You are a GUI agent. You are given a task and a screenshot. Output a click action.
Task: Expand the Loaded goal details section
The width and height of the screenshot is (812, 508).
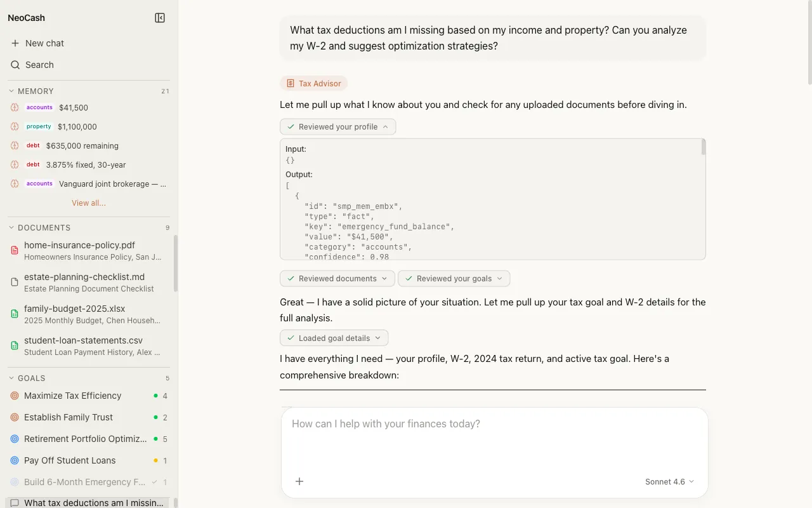coord(334,338)
